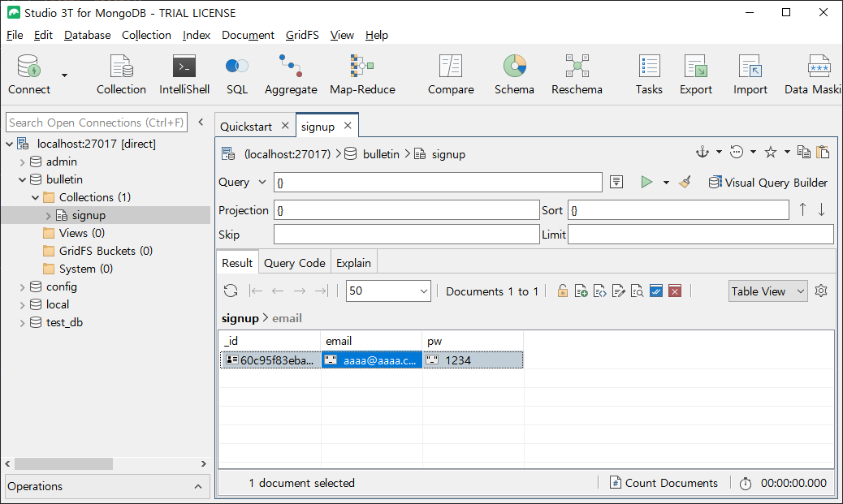This screenshot has width=843, height=504.
Task: Open the Connect dropdown arrow
Action: pos(64,75)
